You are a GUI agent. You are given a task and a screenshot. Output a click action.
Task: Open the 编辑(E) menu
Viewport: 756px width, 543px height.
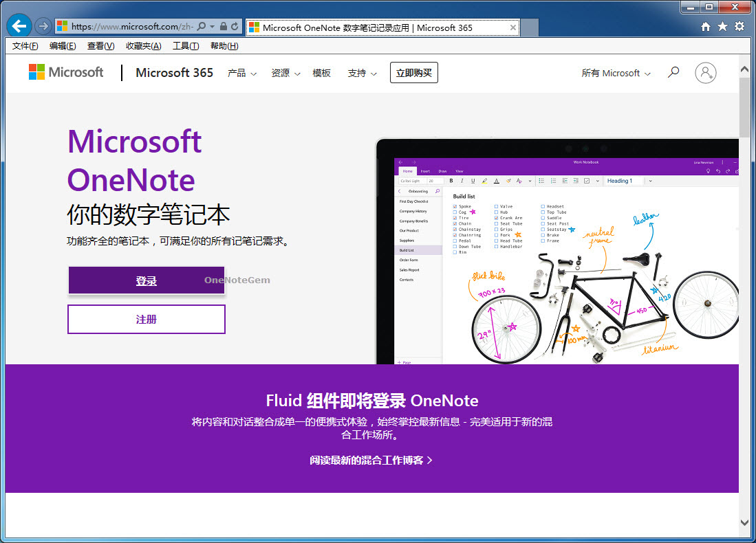(x=63, y=46)
